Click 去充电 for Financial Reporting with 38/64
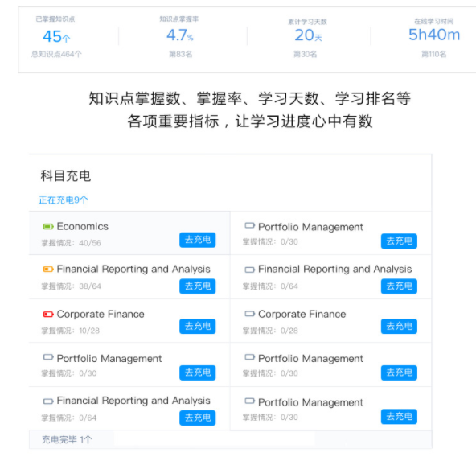Screen dimensions: 476x457 (197, 286)
